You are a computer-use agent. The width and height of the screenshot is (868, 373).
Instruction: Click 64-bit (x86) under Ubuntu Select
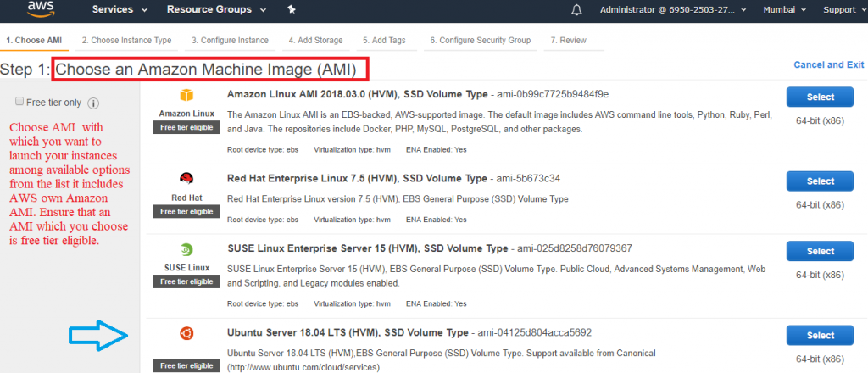820,359
